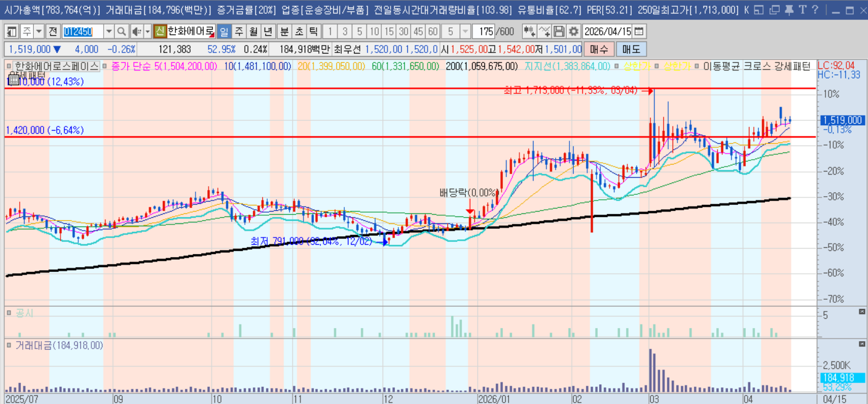Click the 매수 buy button
This screenshot has height=404, width=868.
tap(599, 49)
